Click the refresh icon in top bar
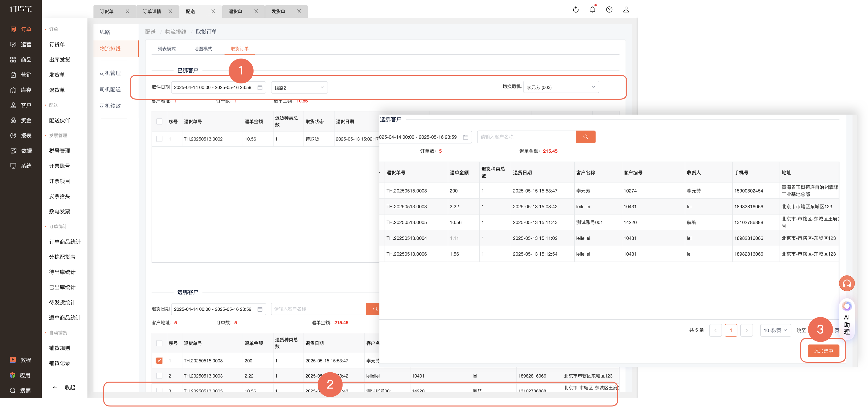 tap(576, 10)
